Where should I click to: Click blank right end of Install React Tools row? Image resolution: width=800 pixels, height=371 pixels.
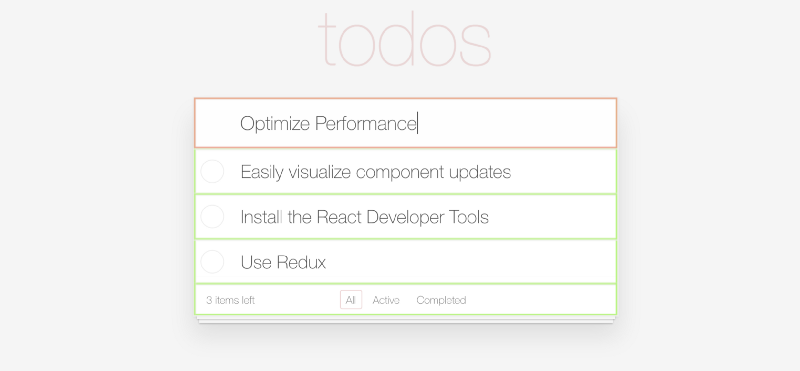point(552,217)
